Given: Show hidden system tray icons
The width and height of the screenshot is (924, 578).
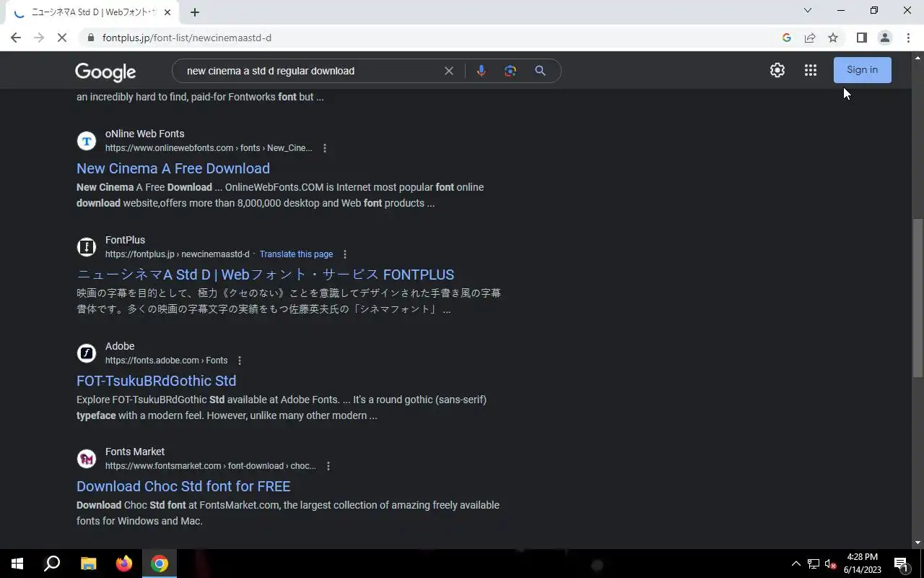Looking at the screenshot, I should 796,564.
